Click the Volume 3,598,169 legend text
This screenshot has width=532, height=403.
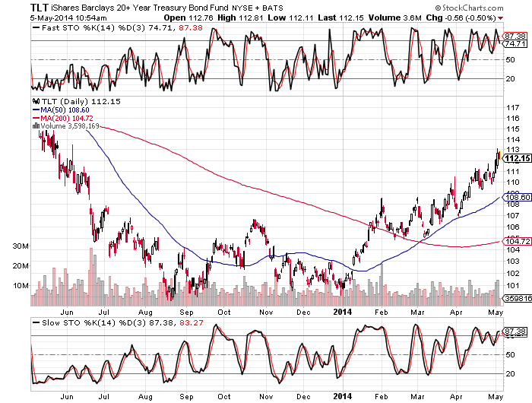tap(70, 126)
